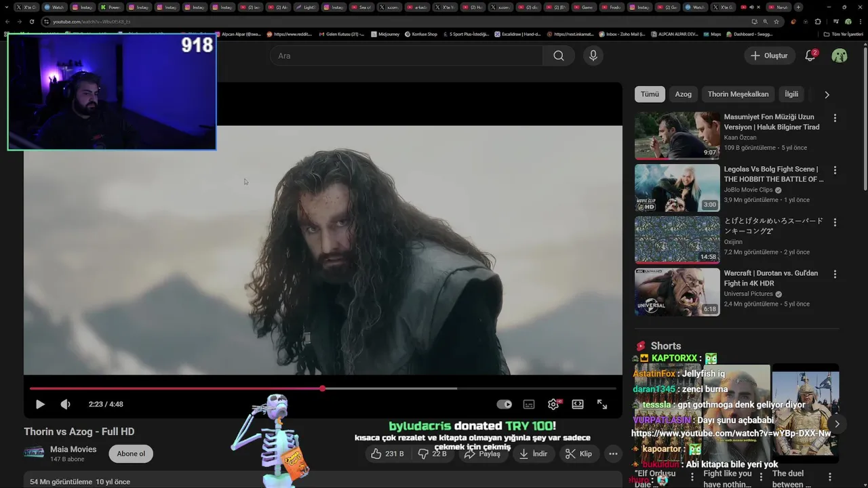The height and width of the screenshot is (488, 868).
Task: Switch to the Frodo browser tab
Action: (x=611, y=7)
